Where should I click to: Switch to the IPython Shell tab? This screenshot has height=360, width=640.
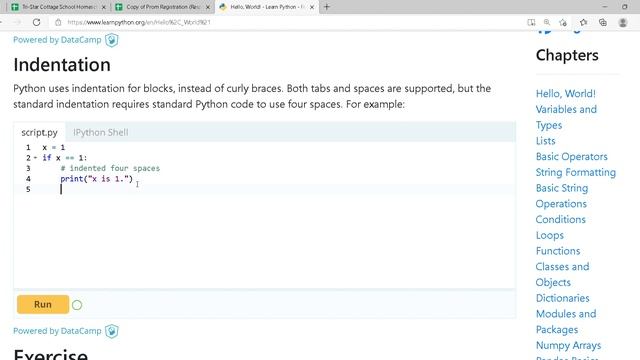point(101,132)
